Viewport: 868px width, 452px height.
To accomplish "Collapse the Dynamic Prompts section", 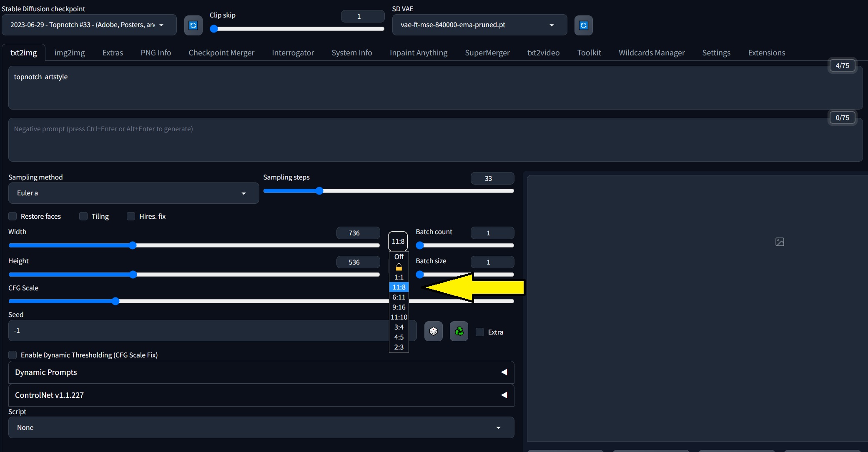I will 504,372.
